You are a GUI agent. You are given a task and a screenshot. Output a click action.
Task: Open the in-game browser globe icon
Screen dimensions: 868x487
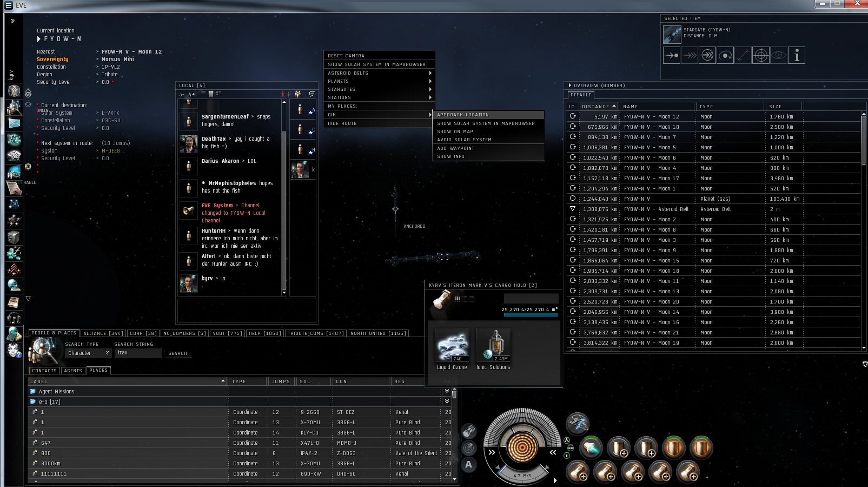coord(14,285)
